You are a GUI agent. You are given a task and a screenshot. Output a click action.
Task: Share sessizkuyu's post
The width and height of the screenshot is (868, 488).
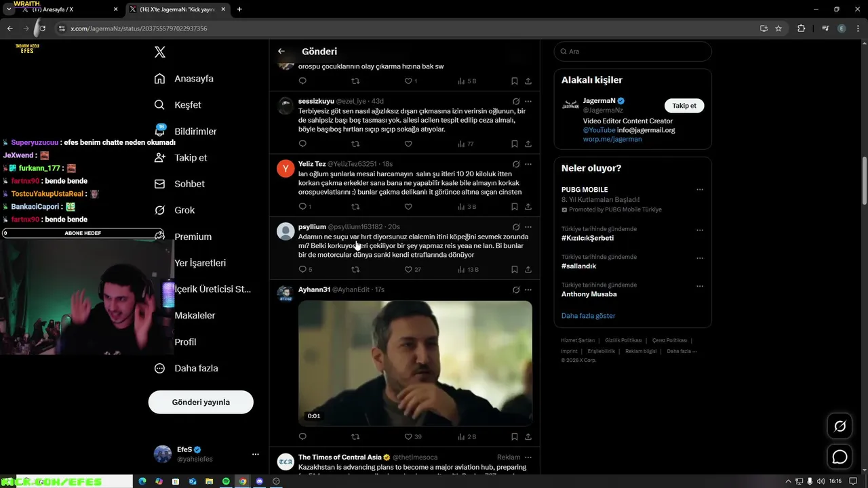pos(528,144)
